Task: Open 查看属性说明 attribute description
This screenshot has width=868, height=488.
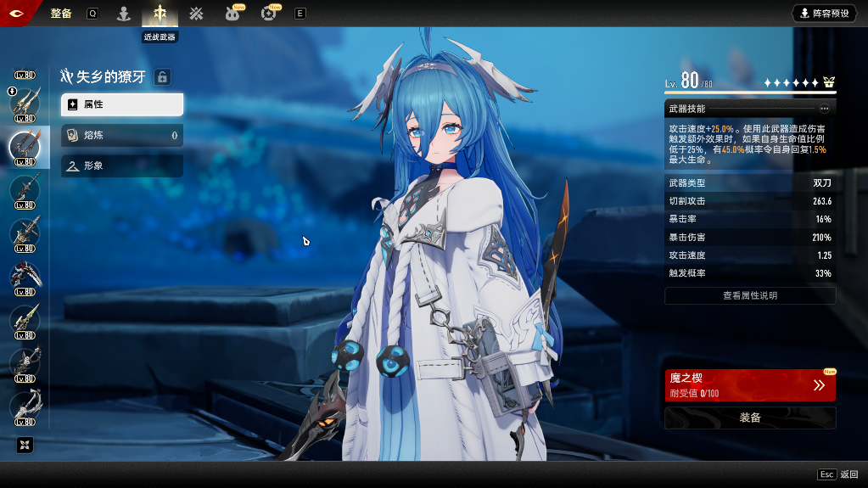Action: point(750,295)
